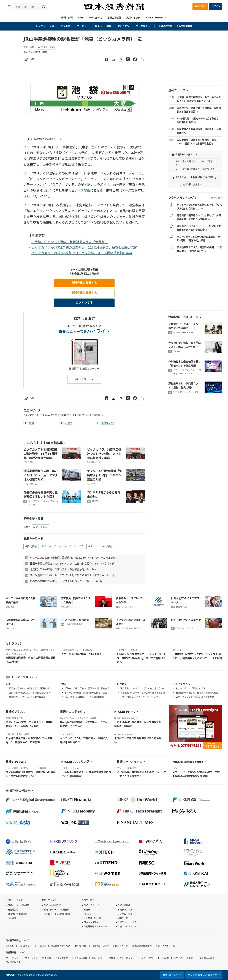Click envelope icon above 関連トピック section
The image size is (228, 980).
coord(113,398)
